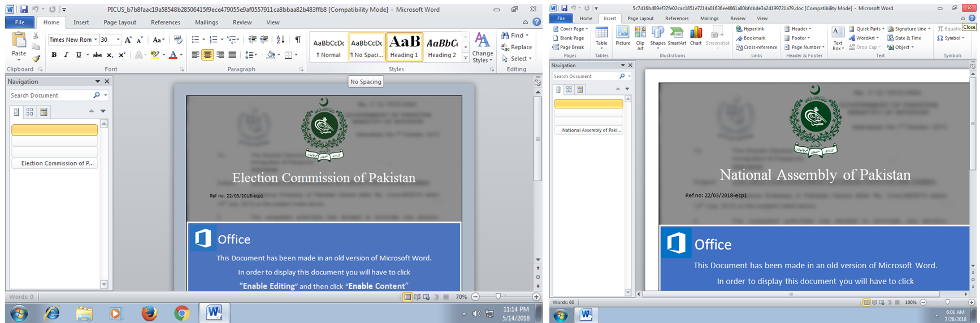Insert a Page Break
The image size is (980, 323).
(x=569, y=47)
